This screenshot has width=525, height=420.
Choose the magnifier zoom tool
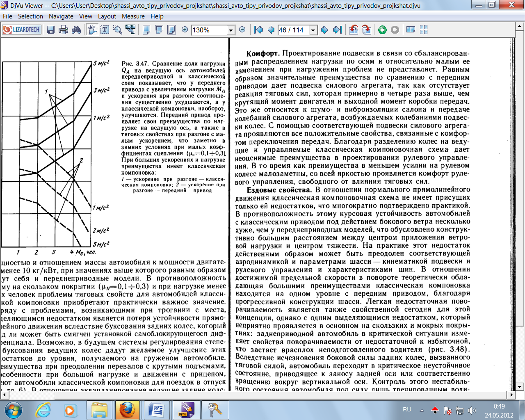[x=118, y=30]
